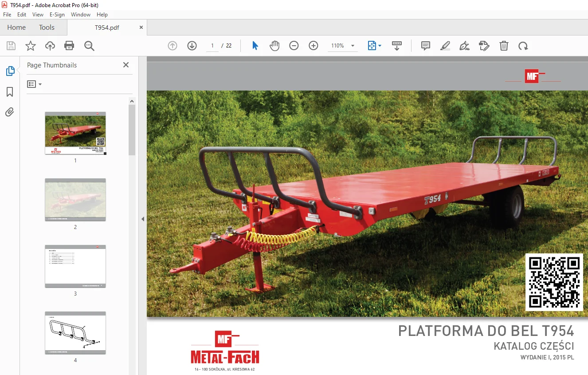Open Page Thumbnails sidebar icon
Viewport: 588px width, 375px height.
point(10,71)
